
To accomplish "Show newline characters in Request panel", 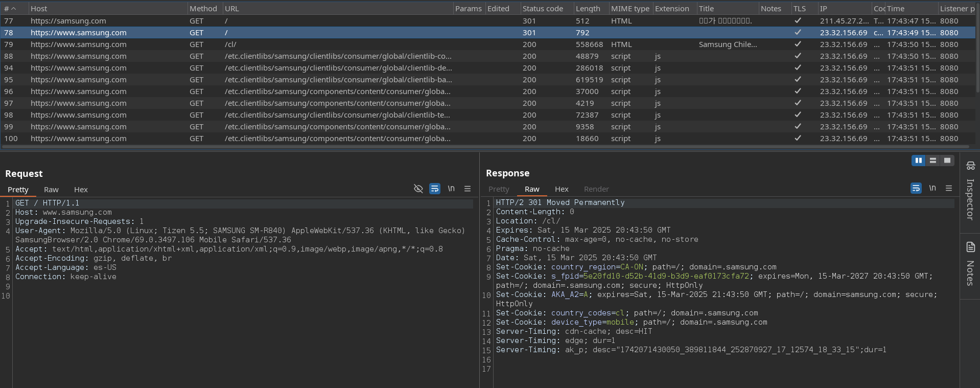I will point(451,189).
